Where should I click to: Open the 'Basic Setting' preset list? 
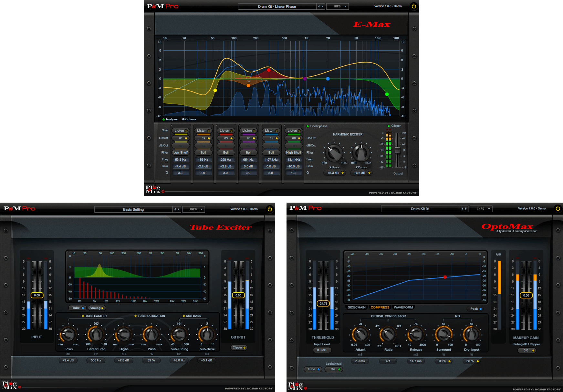(x=133, y=209)
